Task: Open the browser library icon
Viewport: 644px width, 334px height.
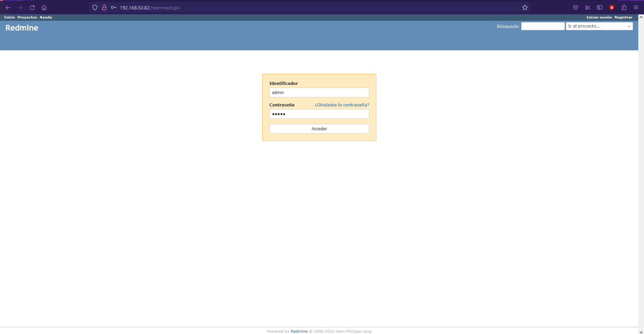Action: [588, 7]
